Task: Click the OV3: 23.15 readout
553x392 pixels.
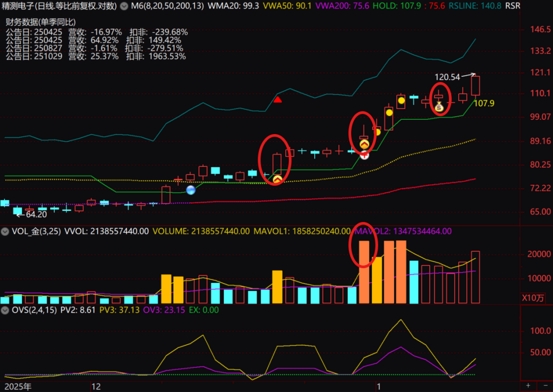Action: tap(164, 310)
